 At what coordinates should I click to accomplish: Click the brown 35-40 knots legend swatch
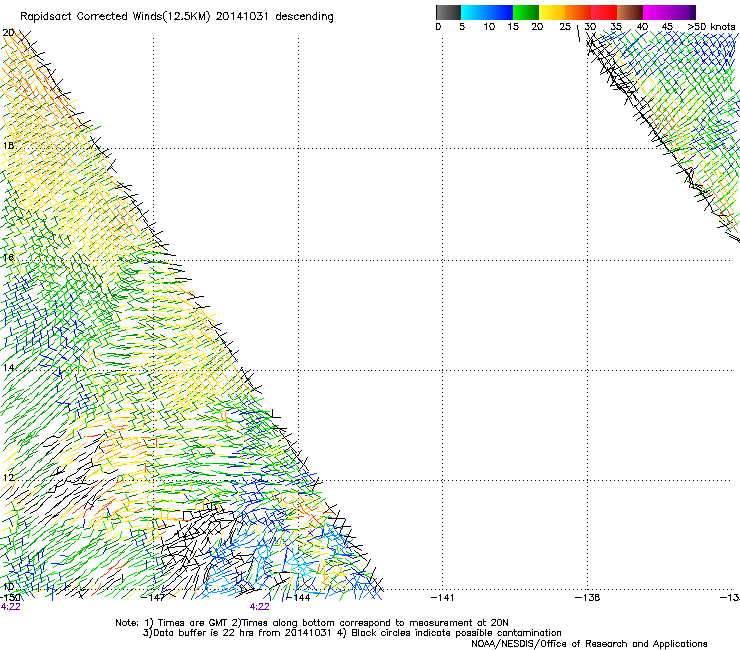pyautogui.click(x=630, y=12)
